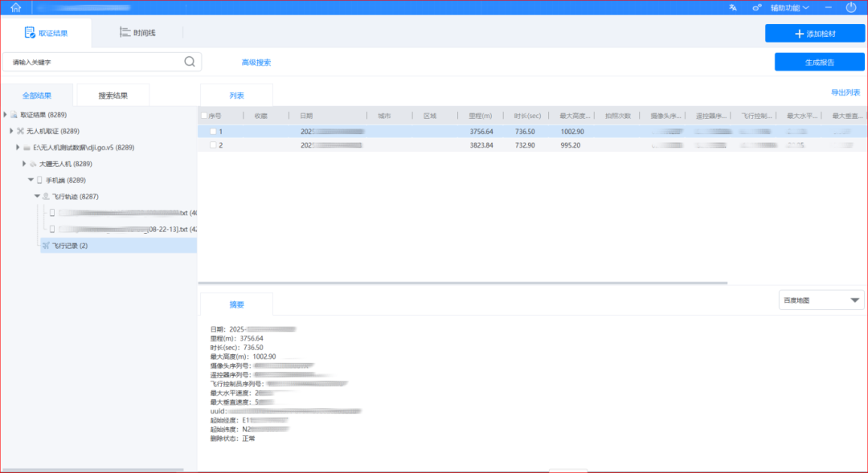Open the 高级搜索 link

point(256,63)
